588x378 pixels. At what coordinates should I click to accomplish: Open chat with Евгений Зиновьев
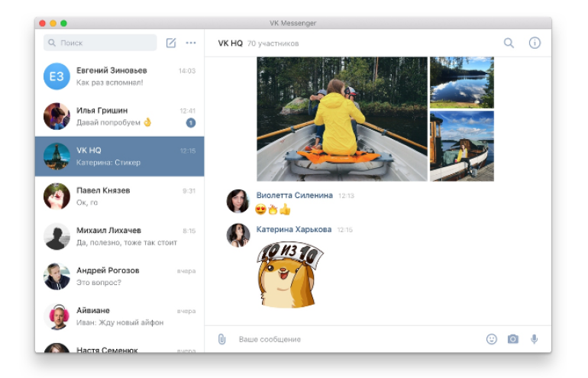pyautogui.click(x=120, y=76)
